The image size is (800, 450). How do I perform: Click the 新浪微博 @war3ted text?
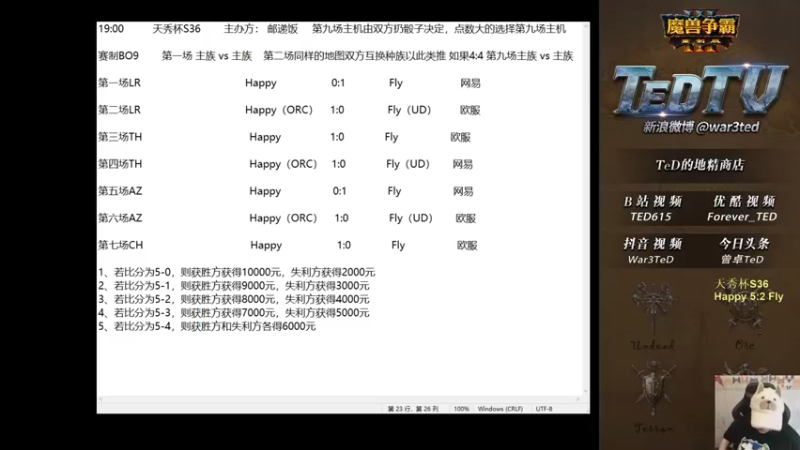coord(701,127)
